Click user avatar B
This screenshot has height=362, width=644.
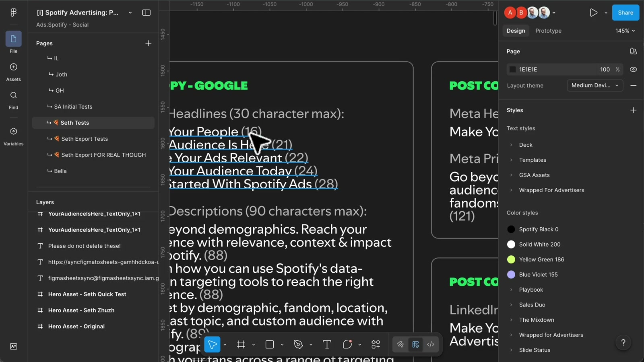[x=521, y=12]
